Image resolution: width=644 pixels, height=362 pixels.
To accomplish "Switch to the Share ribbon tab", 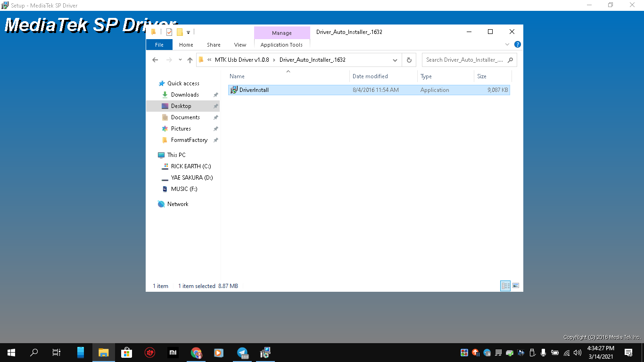I will click(214, 45).
